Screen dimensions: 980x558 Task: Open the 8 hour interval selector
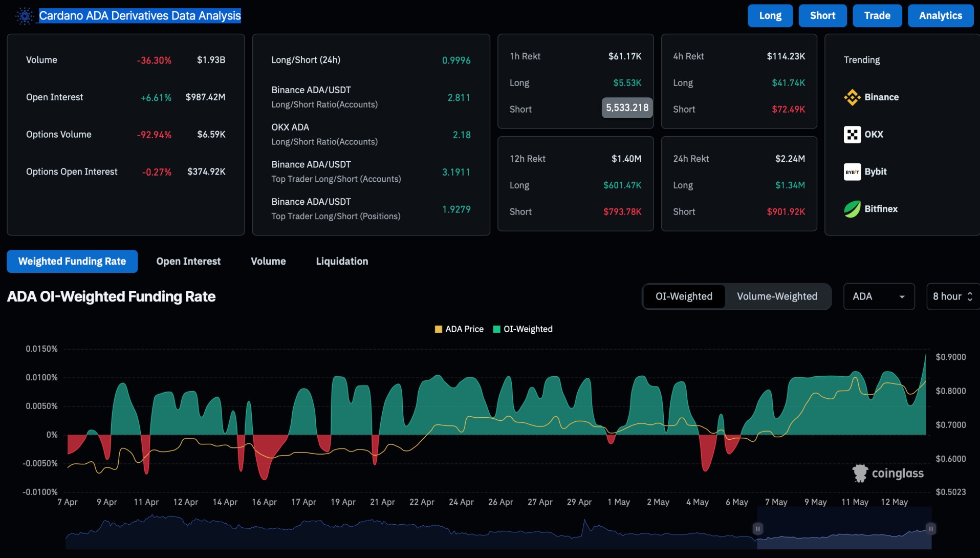coord(952,296)
